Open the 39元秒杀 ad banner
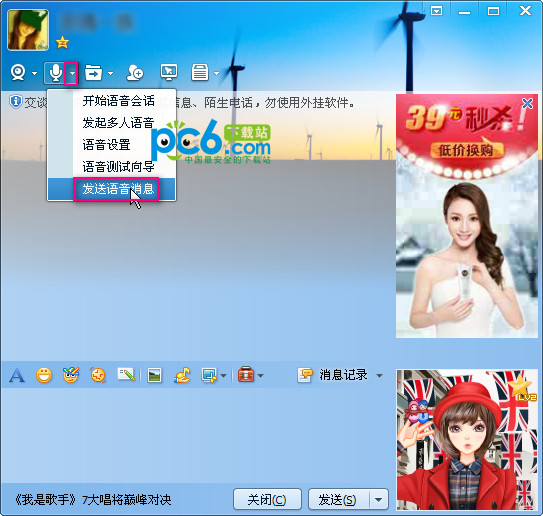Screen dimensions: 543x516 466,216
